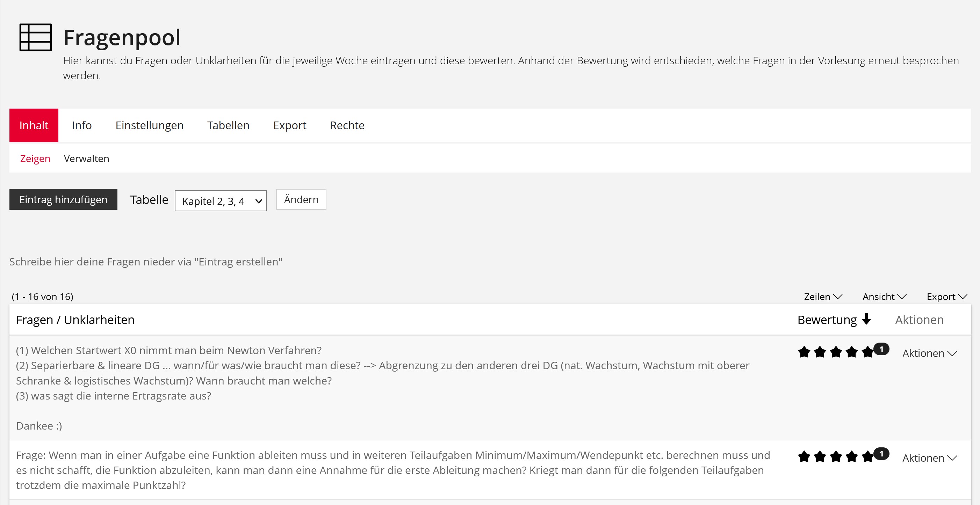Rate first entry with three stars
This screenshot has width=980, height=505.
(x=836, y=352)
